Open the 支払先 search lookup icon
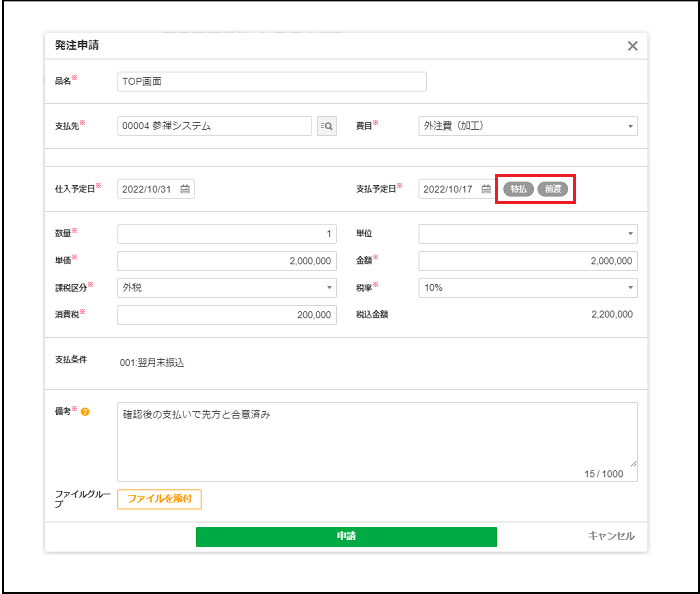 click(x=327, y=126)
